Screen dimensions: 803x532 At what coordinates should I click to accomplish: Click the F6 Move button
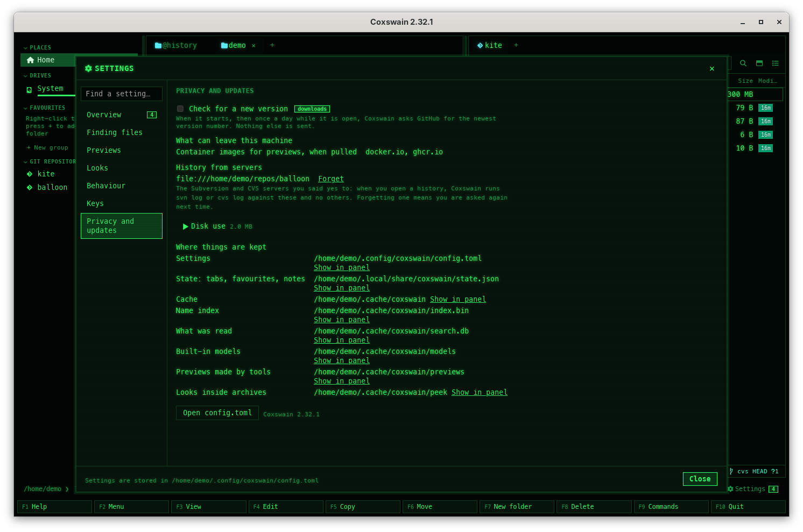pyautogui.click(x=440, y=507)
